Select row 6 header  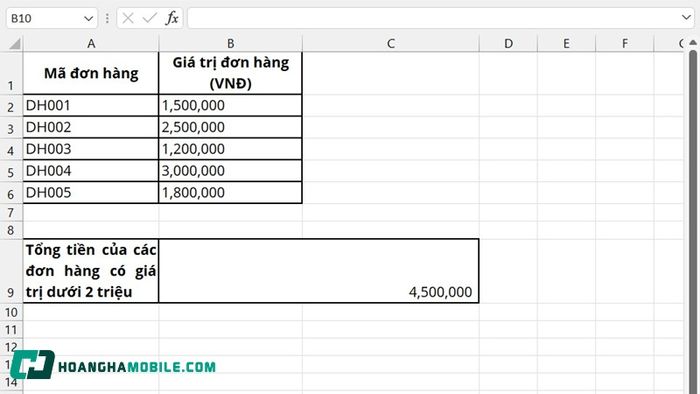click(11, 193)
